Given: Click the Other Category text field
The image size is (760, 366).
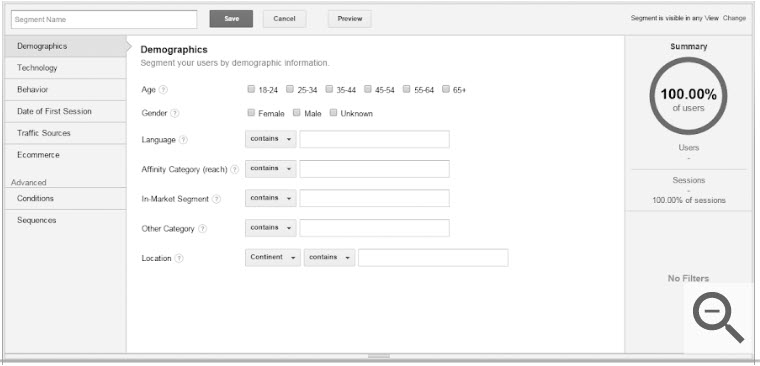Looking at the screenshot, I should pos(374,228).
